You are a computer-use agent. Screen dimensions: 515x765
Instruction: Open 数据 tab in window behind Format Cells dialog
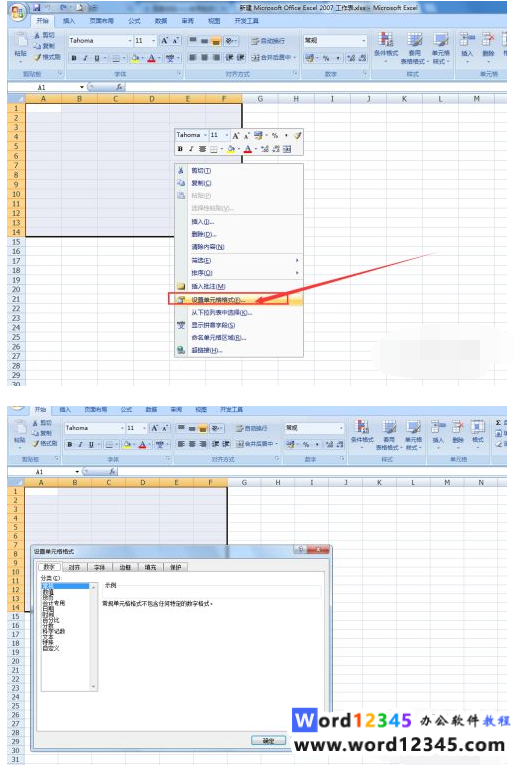click(x=151, y=410)
